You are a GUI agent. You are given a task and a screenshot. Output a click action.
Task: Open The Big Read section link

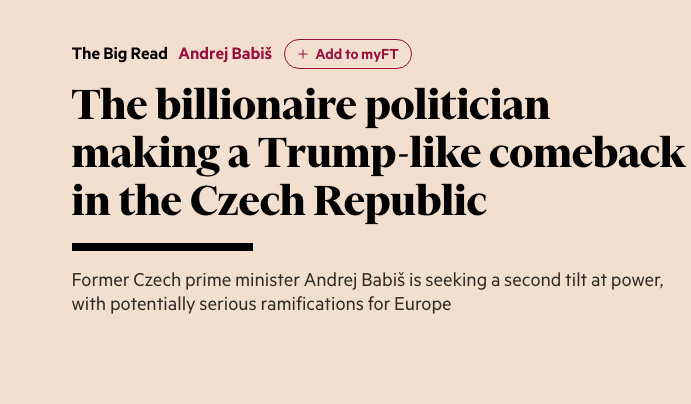tap(120, 54)
